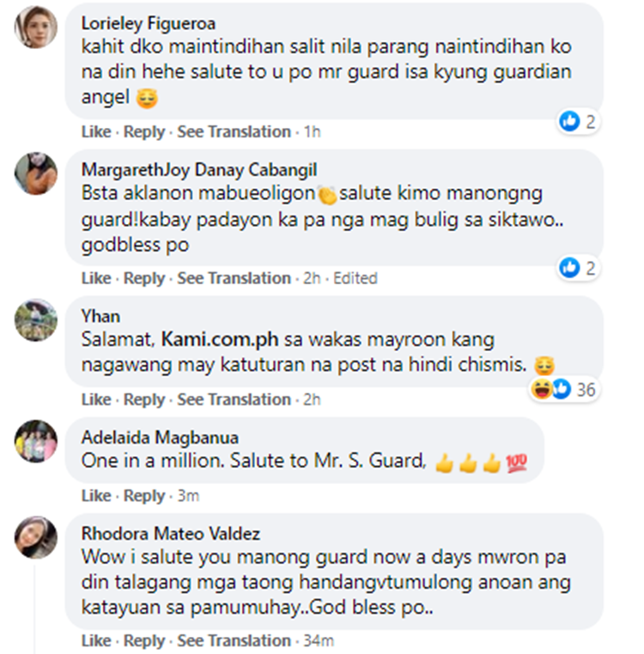The width and height of the screenshot is (644, 654).
Task: Reply to Yhan's comment
Action: [144, 400]
